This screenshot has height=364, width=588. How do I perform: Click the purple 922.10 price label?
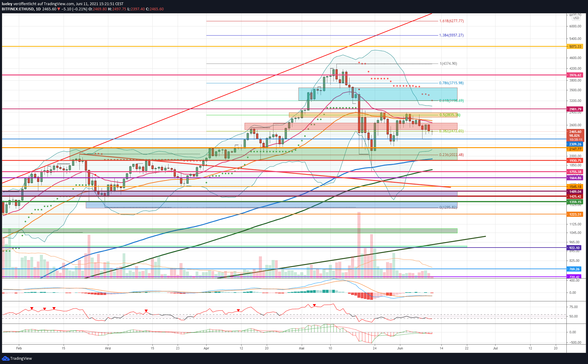click(x=574, y=248)
